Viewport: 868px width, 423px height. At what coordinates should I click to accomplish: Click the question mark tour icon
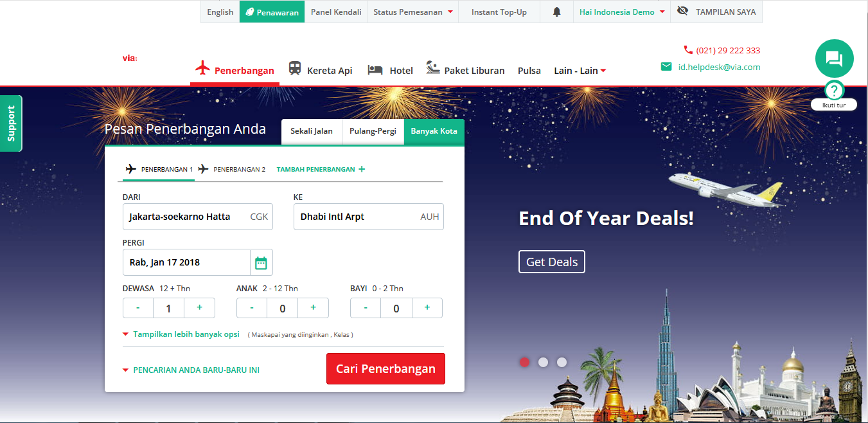833,90
